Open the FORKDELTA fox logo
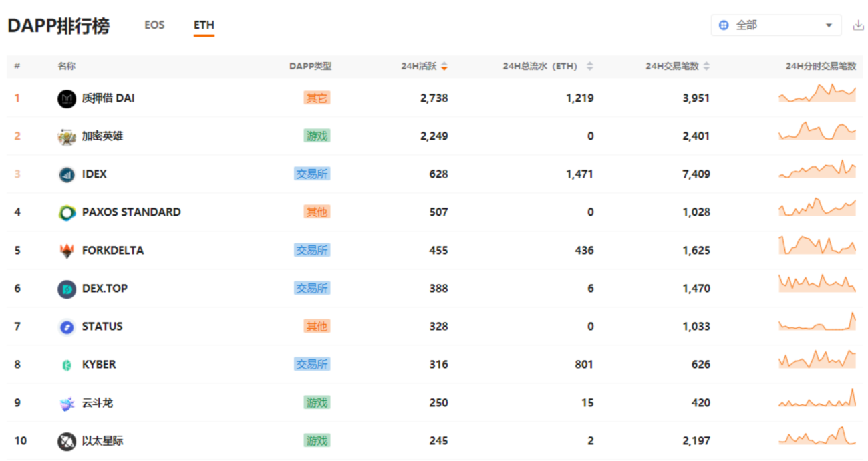Screen dimensions: 868x461 67,251
